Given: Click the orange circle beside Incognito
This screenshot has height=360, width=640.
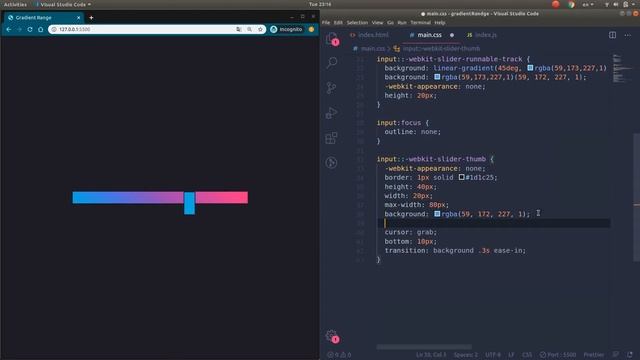Looking at the screenshot, I should [311, 29].
